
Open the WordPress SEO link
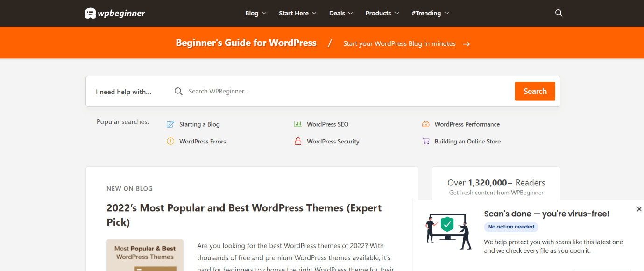click(x=328, y=124)
